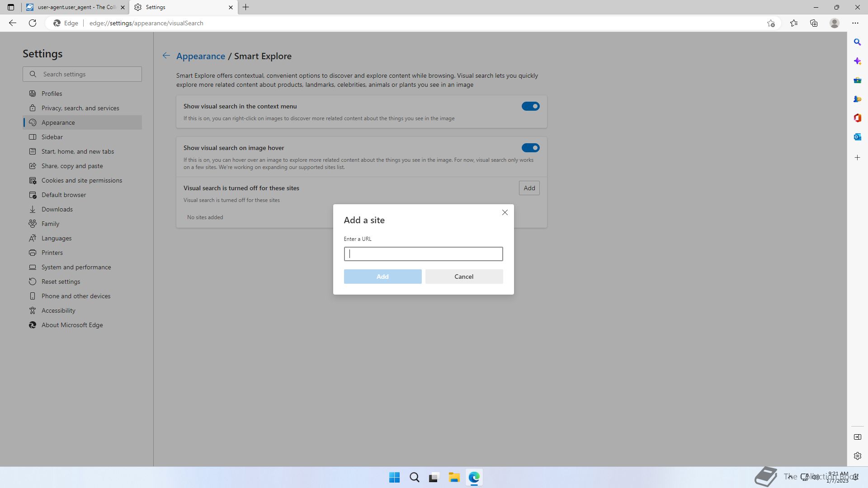Open the Favorites star toolbar icon
Viewport: 868px width, 488px height.
click(793, 23)
